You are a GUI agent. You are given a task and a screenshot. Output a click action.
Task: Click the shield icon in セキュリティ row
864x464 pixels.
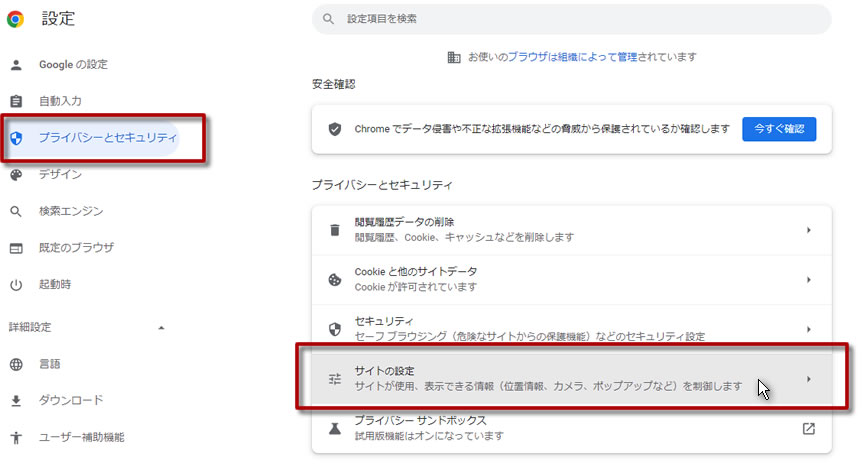334,330
